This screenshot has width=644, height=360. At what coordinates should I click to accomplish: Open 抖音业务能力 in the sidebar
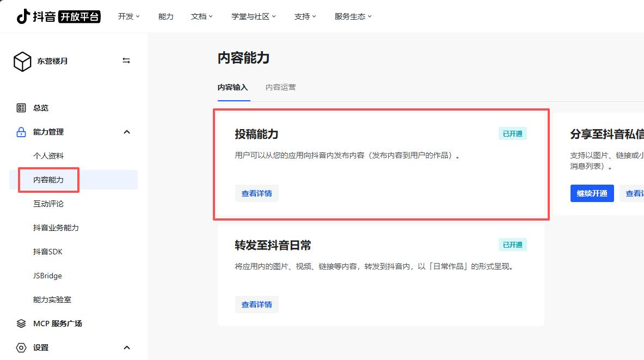[x=56, y=228]
